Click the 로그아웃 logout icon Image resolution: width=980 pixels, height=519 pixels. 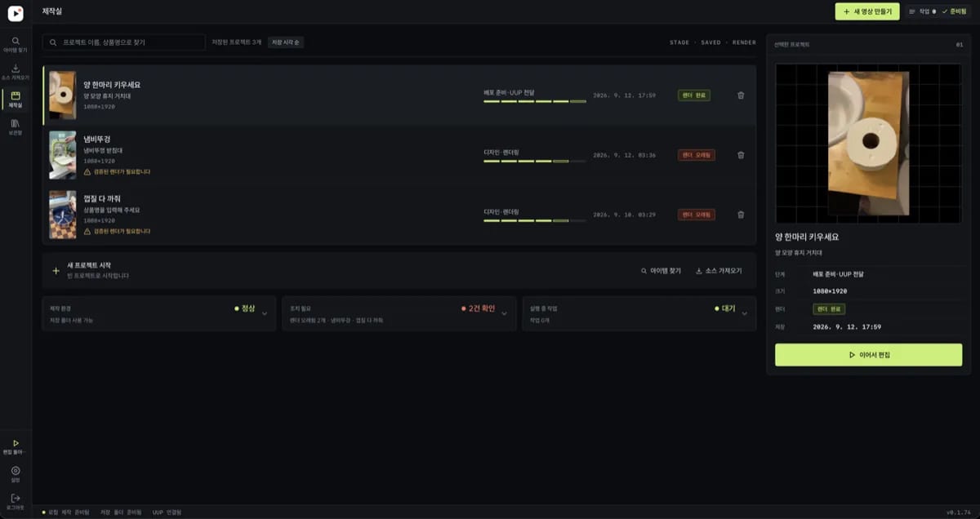(16, 501)
